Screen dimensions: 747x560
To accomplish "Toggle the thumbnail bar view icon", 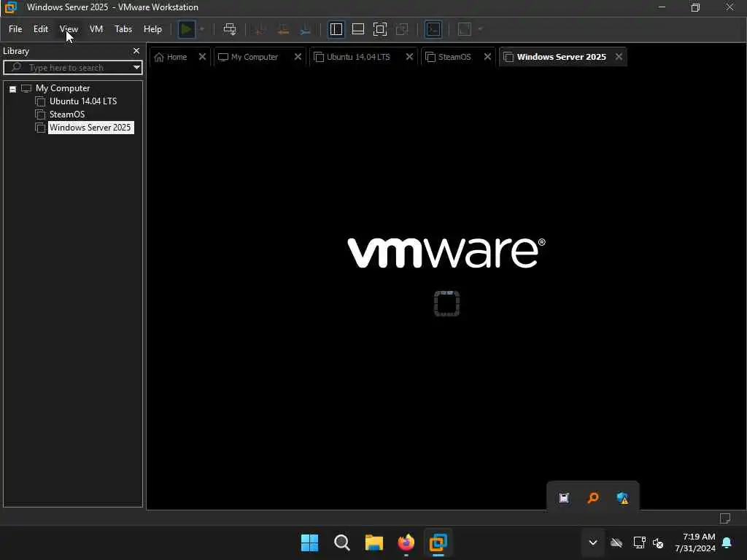I will tap(358, 29).
